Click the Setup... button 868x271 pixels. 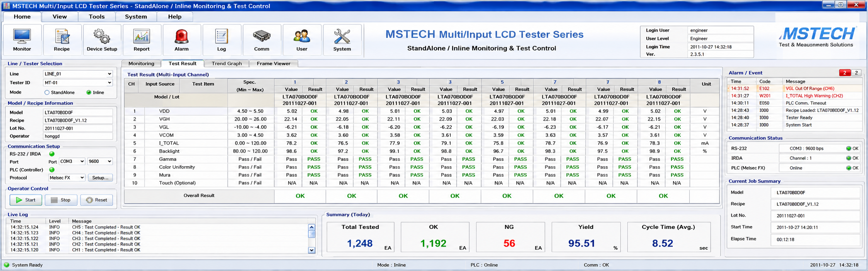[x=101, y=178]
